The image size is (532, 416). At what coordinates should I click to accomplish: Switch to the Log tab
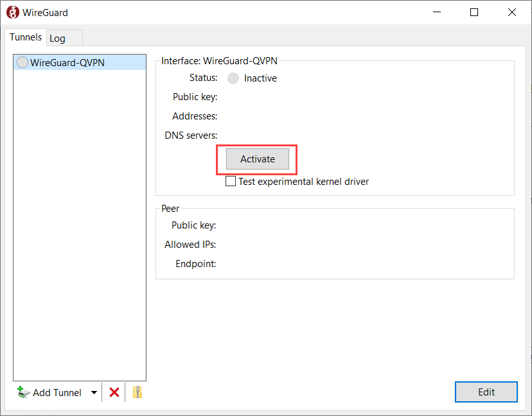(x=64, y=39)
